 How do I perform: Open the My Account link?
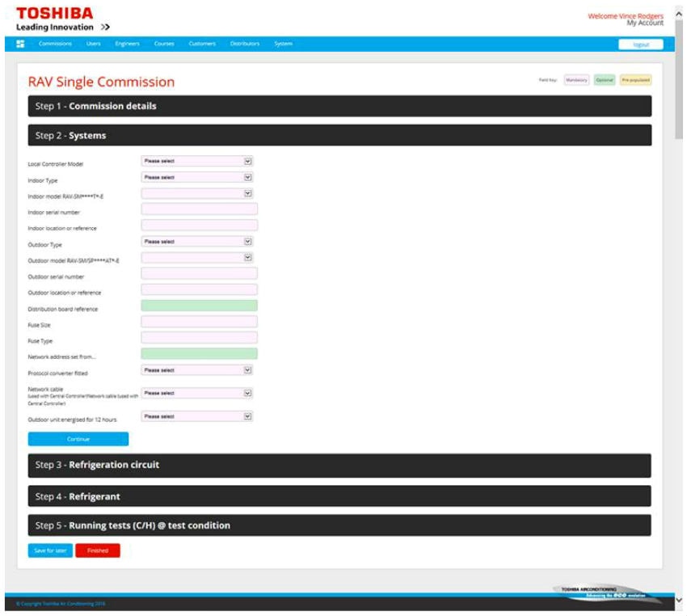coord(644,23)
